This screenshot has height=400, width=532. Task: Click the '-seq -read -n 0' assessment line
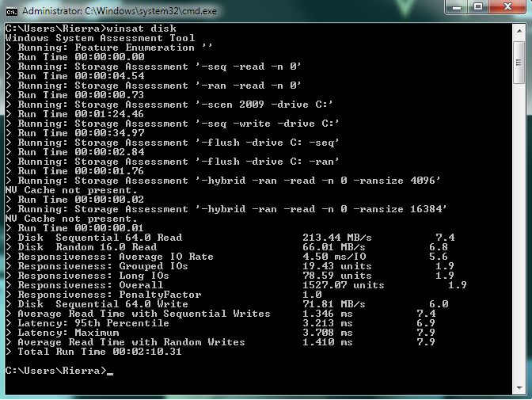[x=153, y=67]
